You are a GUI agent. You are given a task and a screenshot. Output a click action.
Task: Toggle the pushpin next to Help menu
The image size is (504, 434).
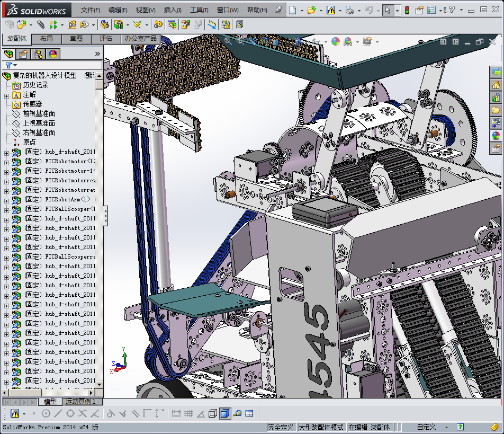click(x=279, y=10)
